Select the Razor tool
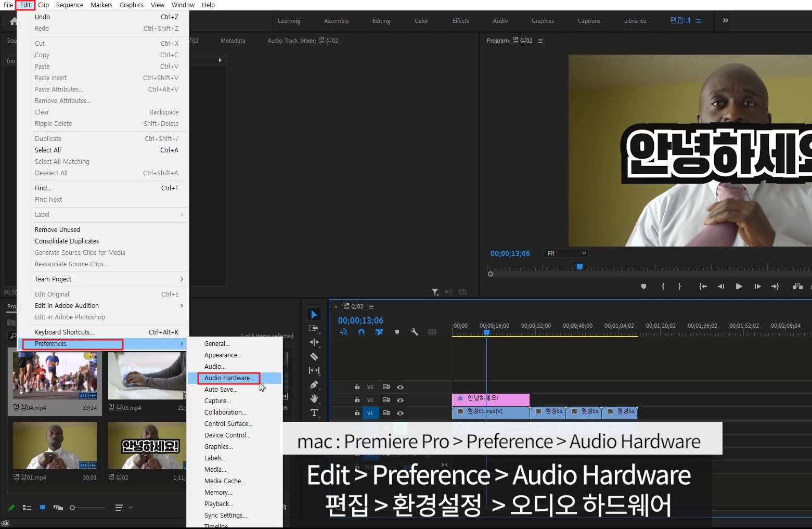Screen dimensions: 812x529 click(314, 356)
